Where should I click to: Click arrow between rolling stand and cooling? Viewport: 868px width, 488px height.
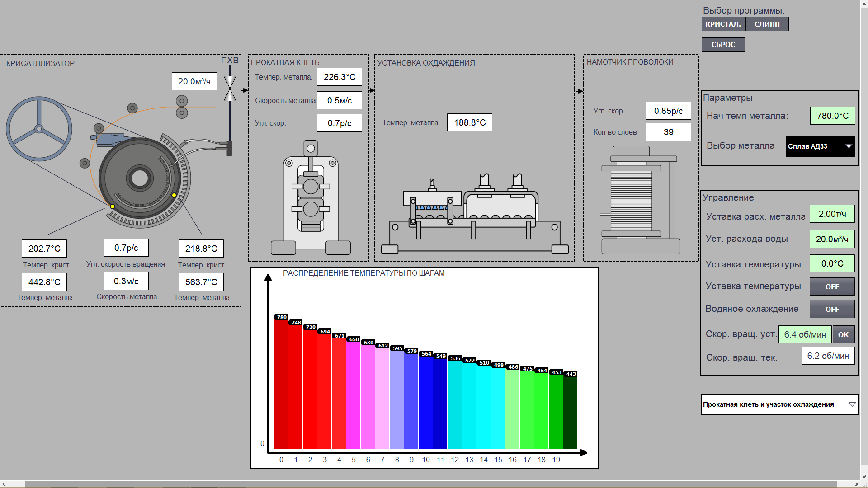371,90
